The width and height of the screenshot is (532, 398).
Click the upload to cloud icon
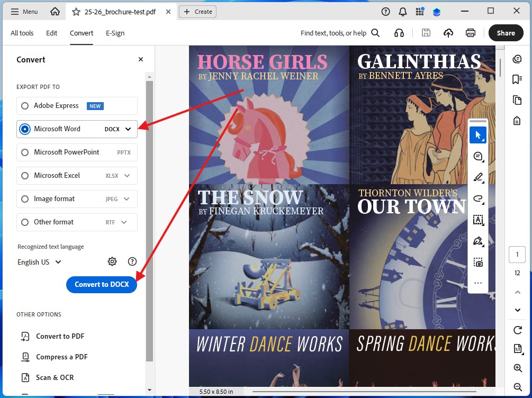[x=448, y=33]
